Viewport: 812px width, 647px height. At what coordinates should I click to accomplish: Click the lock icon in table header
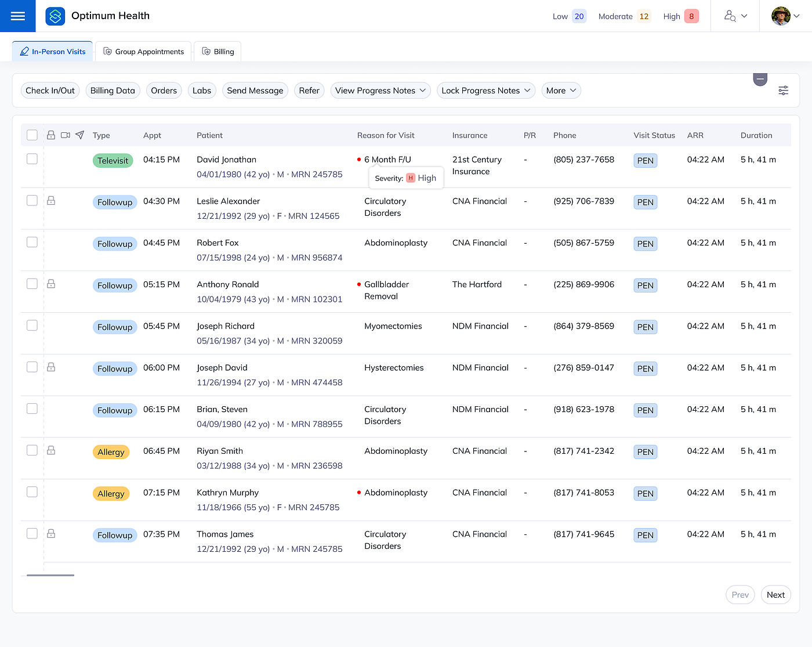(51, 135)
